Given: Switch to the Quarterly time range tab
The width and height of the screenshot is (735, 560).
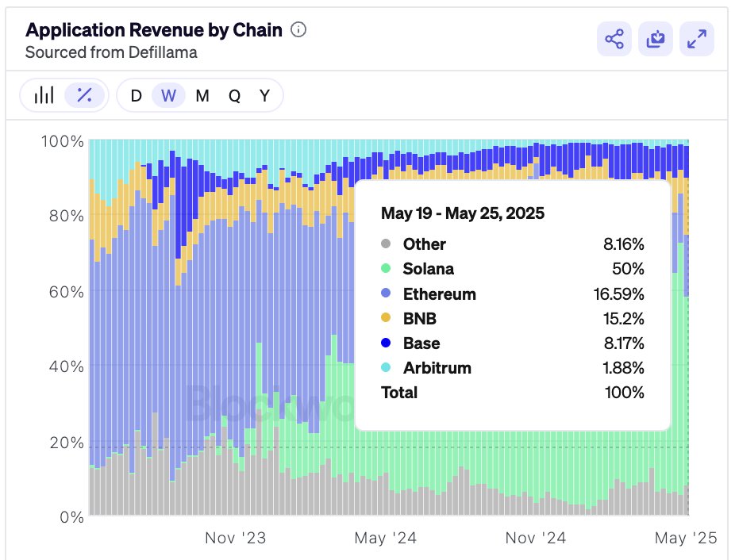Looking at the screenshot, I should [x=233, y=94].
